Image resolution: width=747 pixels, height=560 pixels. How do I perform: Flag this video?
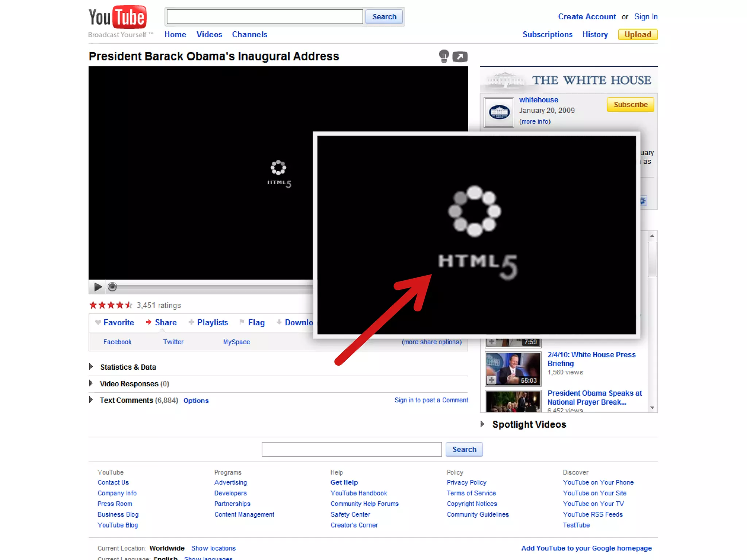coord(252,322)
